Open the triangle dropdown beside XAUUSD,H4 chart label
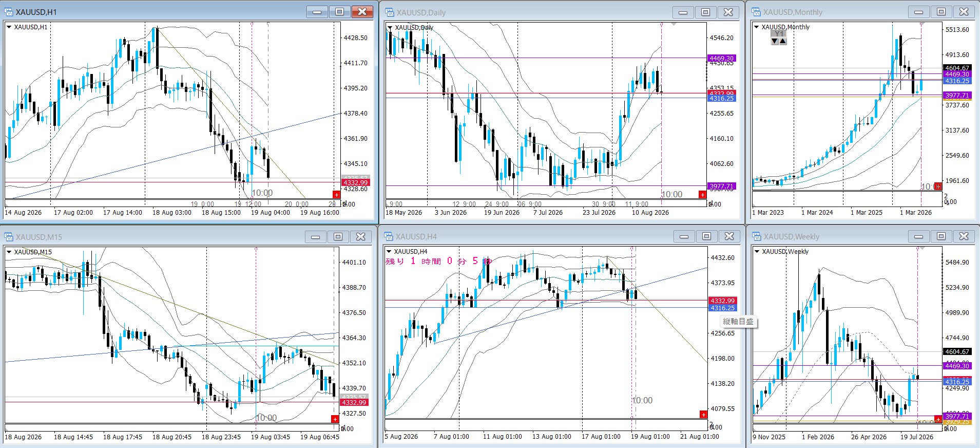The height and width of the screenshot is (448, 980). (x=389, y=252)
